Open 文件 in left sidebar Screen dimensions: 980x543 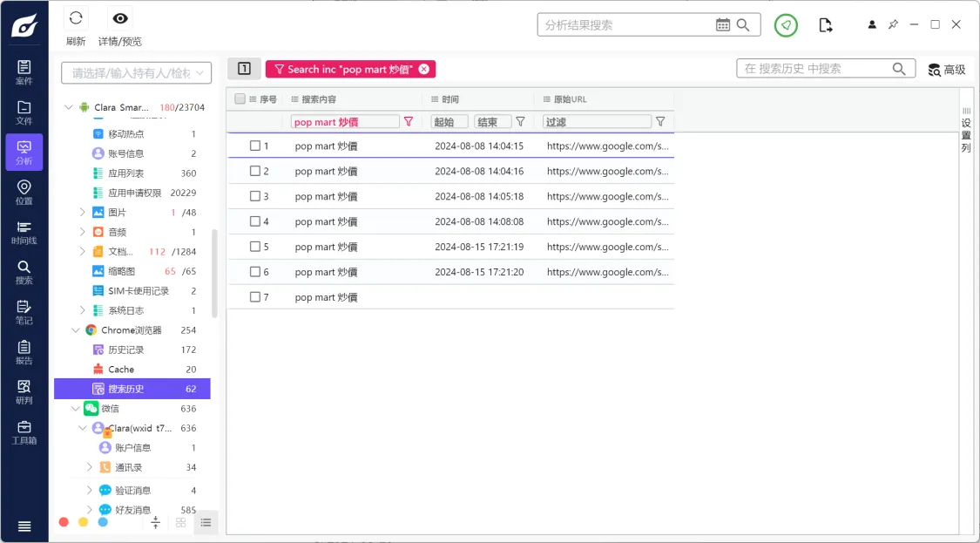pyautogui.click(x=24, y=112)
